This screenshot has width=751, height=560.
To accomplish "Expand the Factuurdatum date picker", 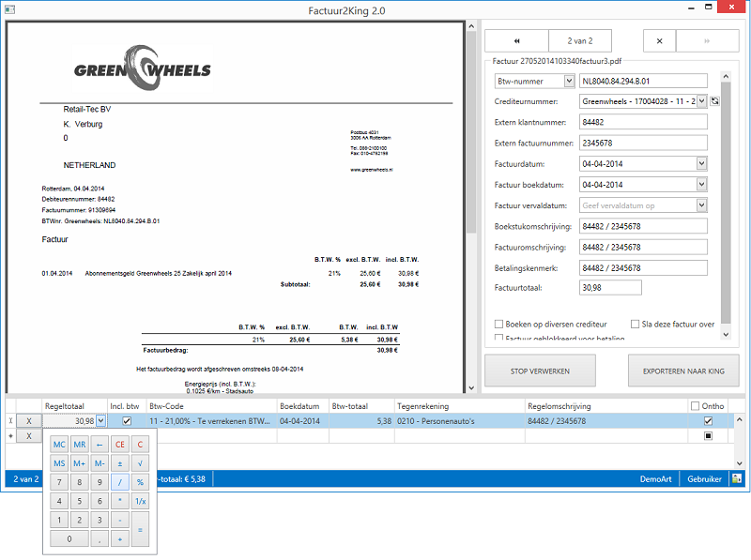I will (x=701, y=164).
